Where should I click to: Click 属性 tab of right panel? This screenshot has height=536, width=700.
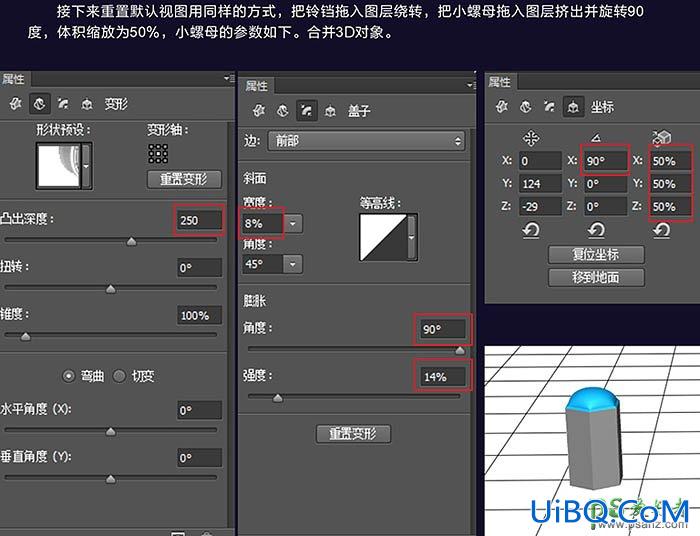pyautogui.click(x=499, y=82)
